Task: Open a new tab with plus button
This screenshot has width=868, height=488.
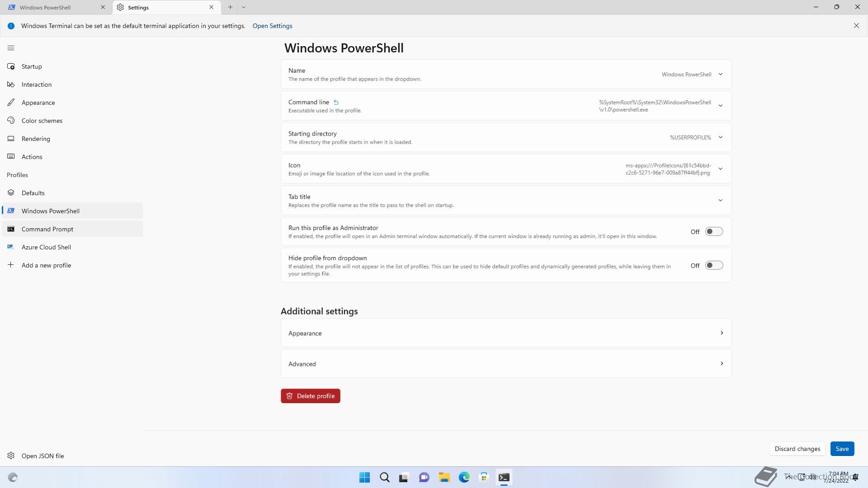Action: (230, 7)
